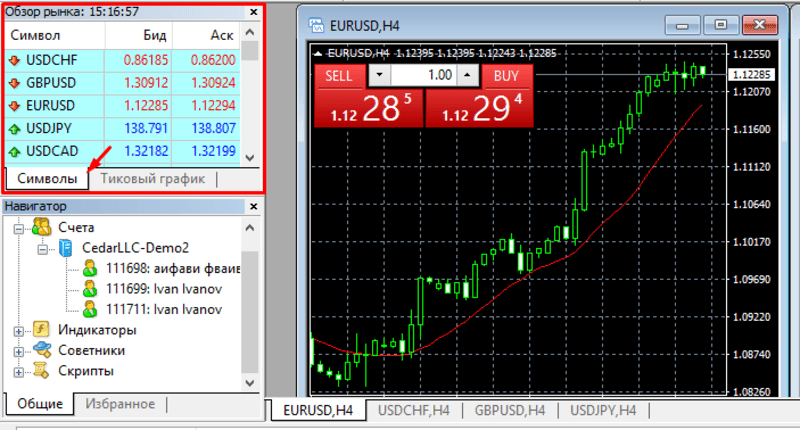Open the Избранное tab in Navigator
800x430 pixels.
click(120, 403)
